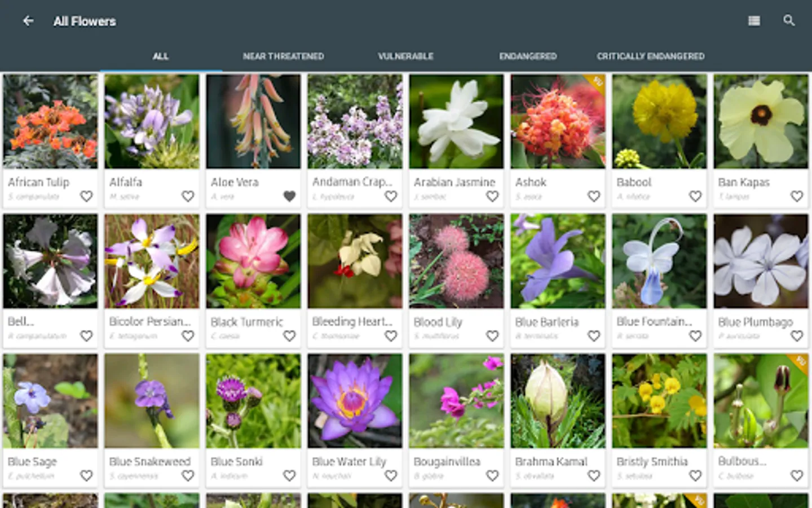The image size is (812, 508).
Task: Favorite the African Tulip flower
Action: click(x=86, y=196)
